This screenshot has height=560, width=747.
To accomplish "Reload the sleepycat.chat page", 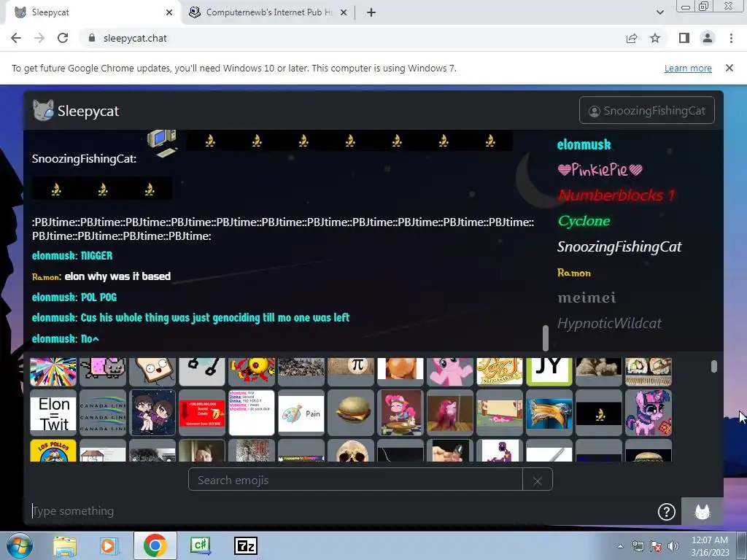I will click(x=63, y=38).
